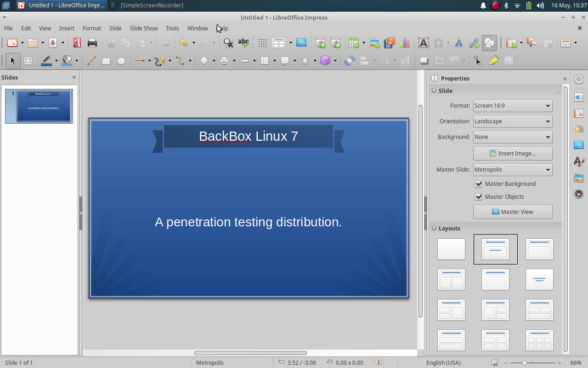Open the Format menu
This screenshot has height=368, width=588.
92,28
